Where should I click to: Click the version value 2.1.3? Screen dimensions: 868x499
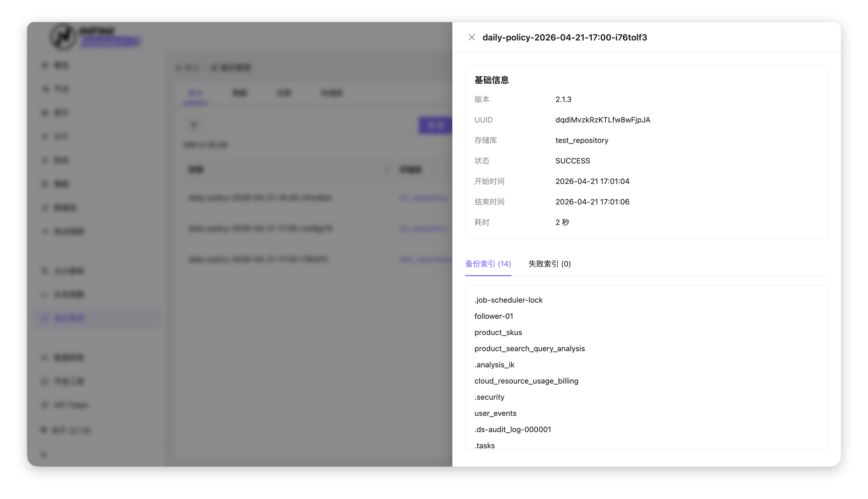pyautogui.click(x=563, y=99)
